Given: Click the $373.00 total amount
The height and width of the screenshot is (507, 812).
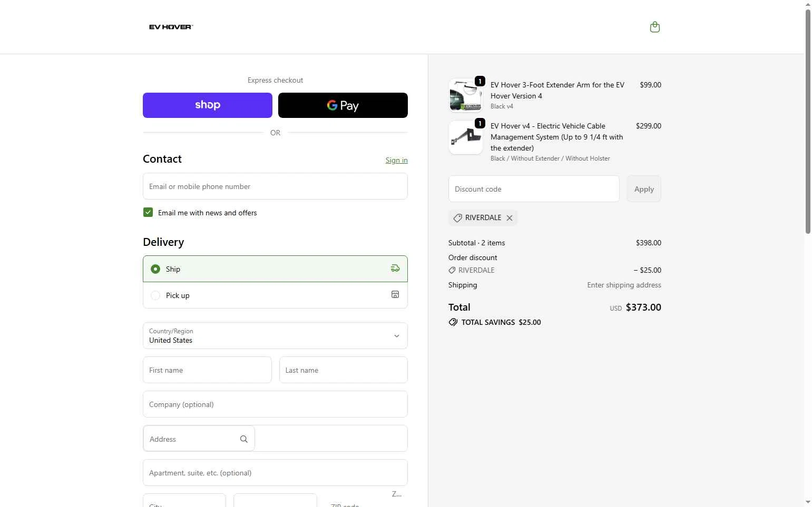Looking at the screenshot, I should (643, 307).
